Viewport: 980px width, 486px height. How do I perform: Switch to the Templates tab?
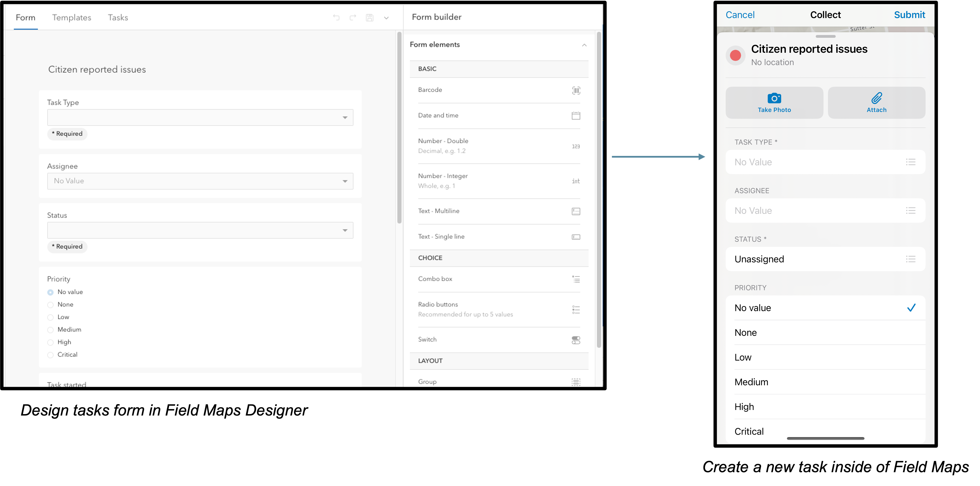pos(71,17)
